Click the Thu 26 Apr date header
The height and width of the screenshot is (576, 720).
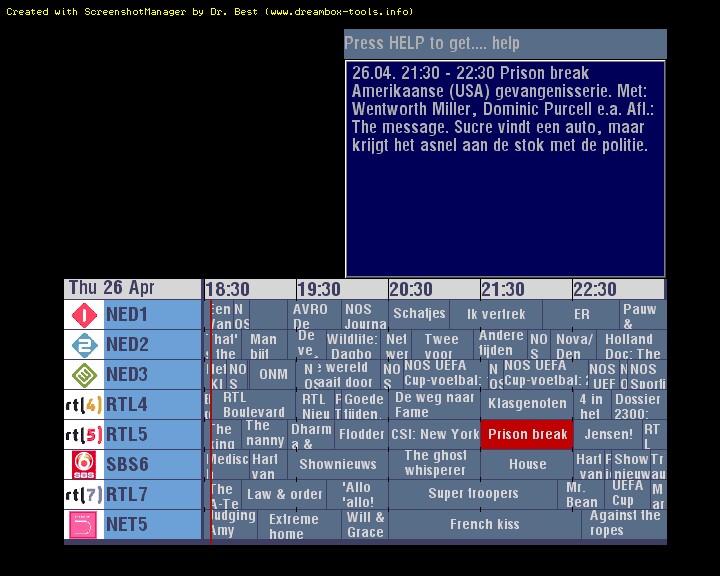pyautogui.click(x=133, y=288)
